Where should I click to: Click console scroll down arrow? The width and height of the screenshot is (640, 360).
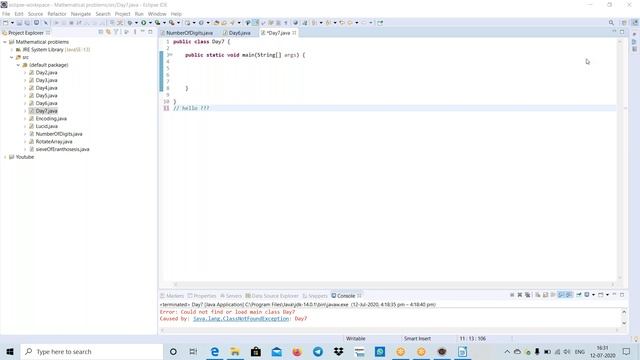click(x=624, y=323)
